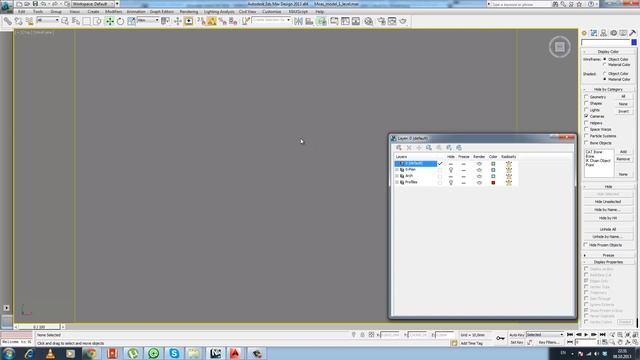640x360 pixels.
Task: Switch to the Utilities command panel tab
Action: pyautogui.click(x=633, y=33)
